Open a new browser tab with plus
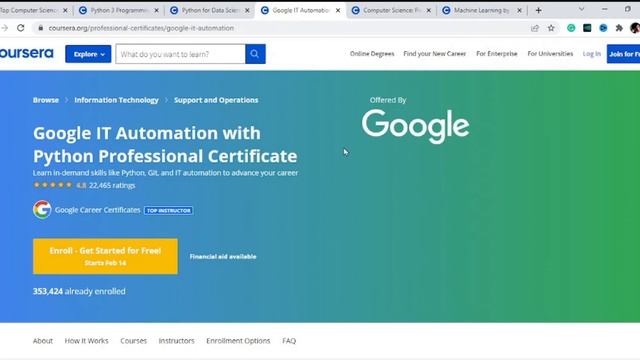 [538, 10]
